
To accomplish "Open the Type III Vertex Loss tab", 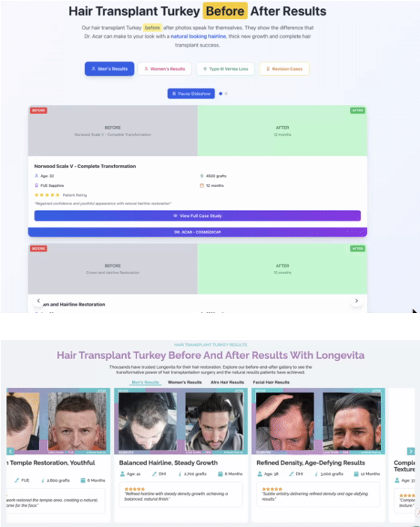I will point(225,68).
